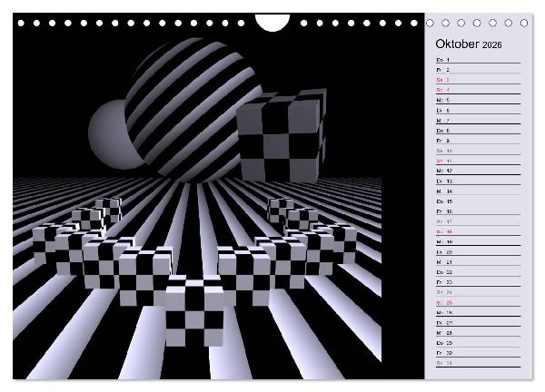Select the red So 18 row
This screenshot has height=392, width=545.
[479, 232]
